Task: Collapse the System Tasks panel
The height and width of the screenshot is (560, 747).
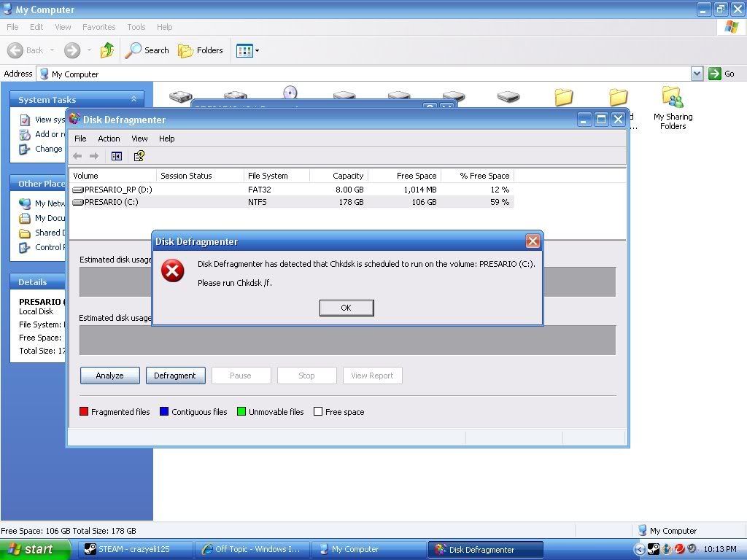Action: tap(134, 99)
